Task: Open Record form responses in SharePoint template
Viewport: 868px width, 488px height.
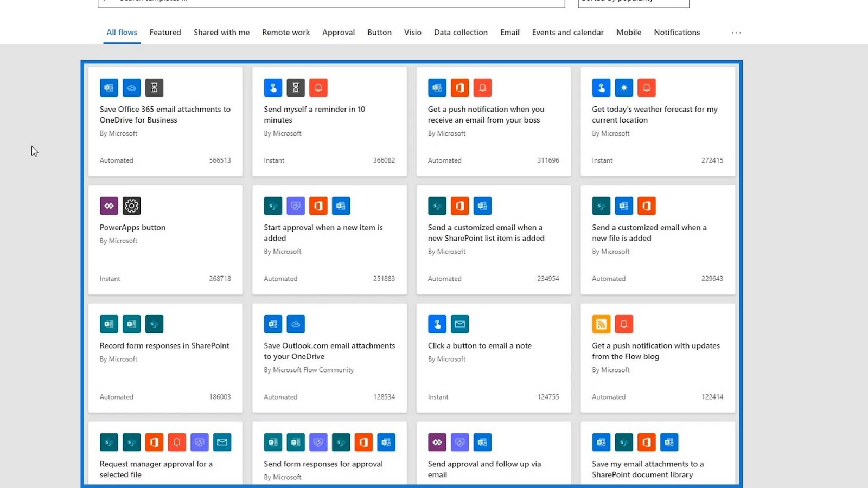Action: pyautogui.click(x=165, y=358)
